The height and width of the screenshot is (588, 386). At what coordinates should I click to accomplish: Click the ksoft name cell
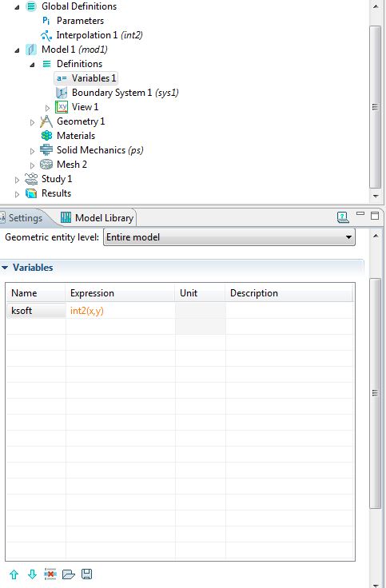click(36, 311)
